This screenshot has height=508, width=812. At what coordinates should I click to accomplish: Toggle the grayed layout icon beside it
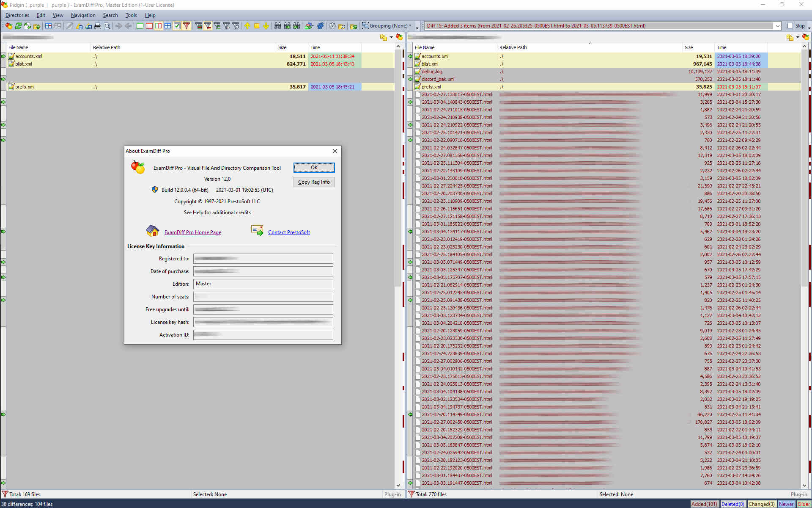[58, 26]
